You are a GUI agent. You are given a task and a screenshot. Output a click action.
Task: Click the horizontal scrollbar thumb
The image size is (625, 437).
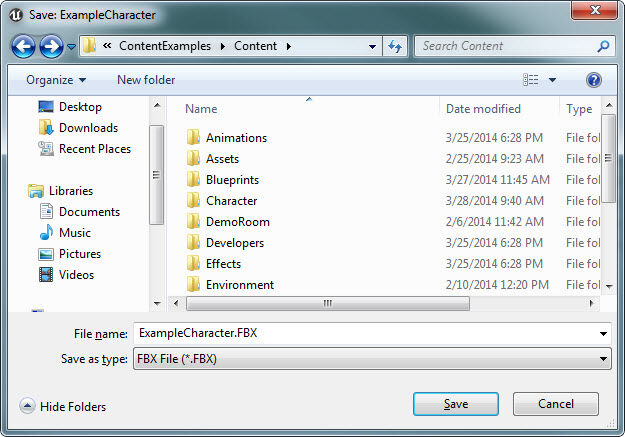pos(328,303)
